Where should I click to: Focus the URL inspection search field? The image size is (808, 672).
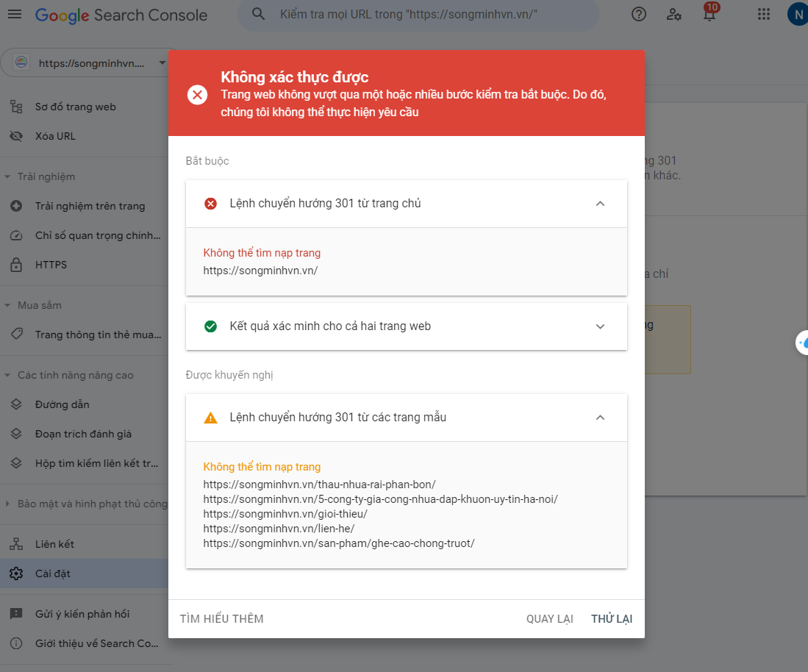[418, 15]
